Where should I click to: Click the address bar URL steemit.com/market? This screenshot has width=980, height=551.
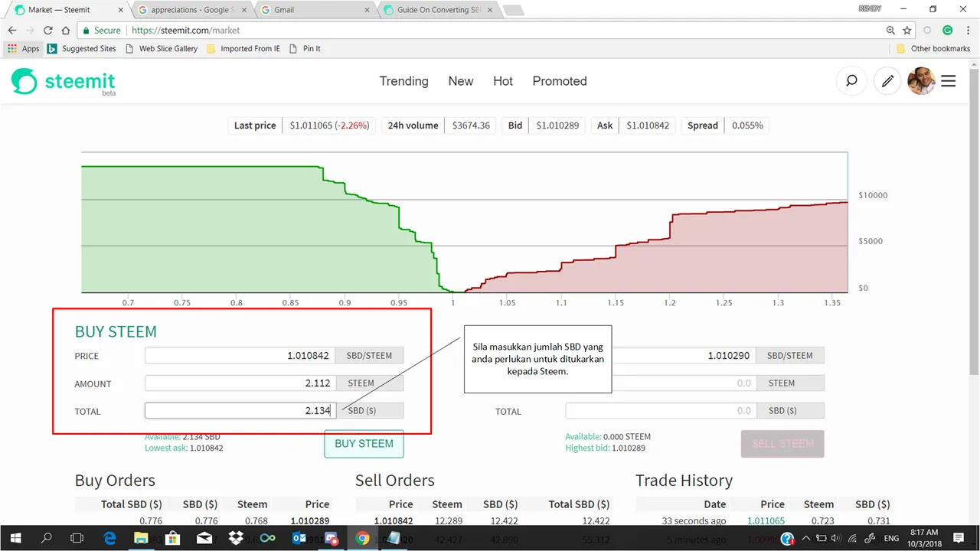click(186, 31)
